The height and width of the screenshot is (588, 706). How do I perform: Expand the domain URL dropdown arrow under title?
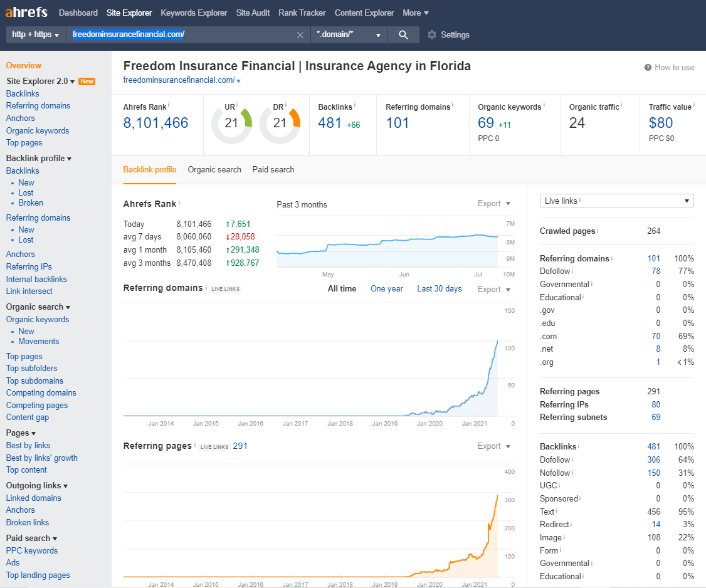[x=239, y=81]
